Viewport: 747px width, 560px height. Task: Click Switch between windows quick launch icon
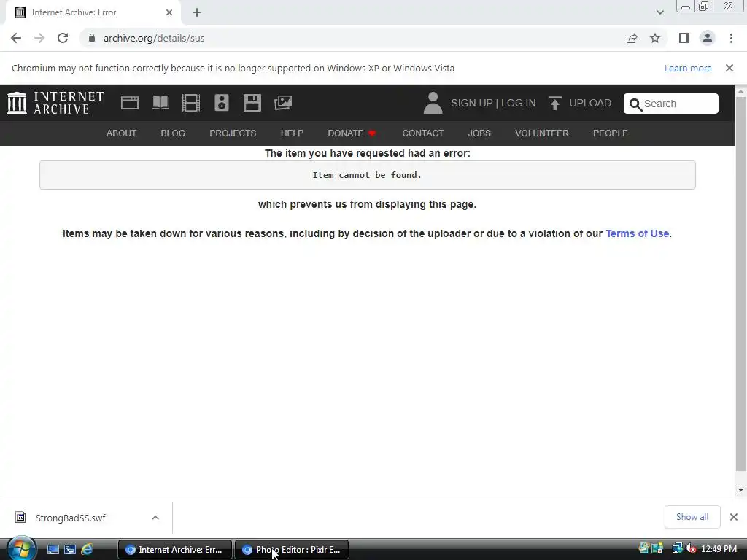(69, 550)
